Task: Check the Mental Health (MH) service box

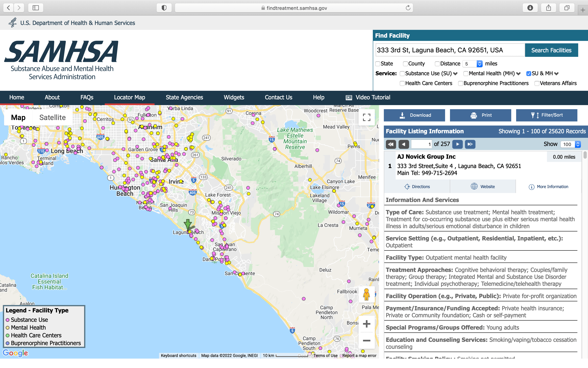Action: (466, 74)
